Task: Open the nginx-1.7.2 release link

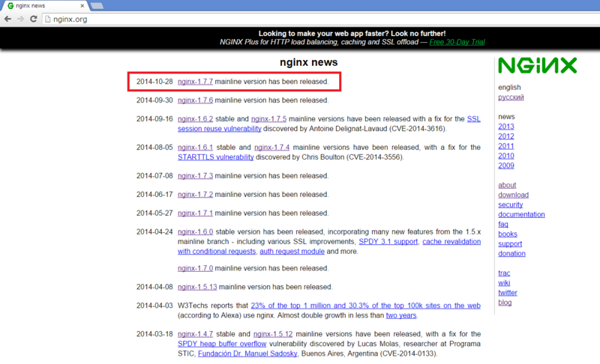Action: (x=195, y=195)
